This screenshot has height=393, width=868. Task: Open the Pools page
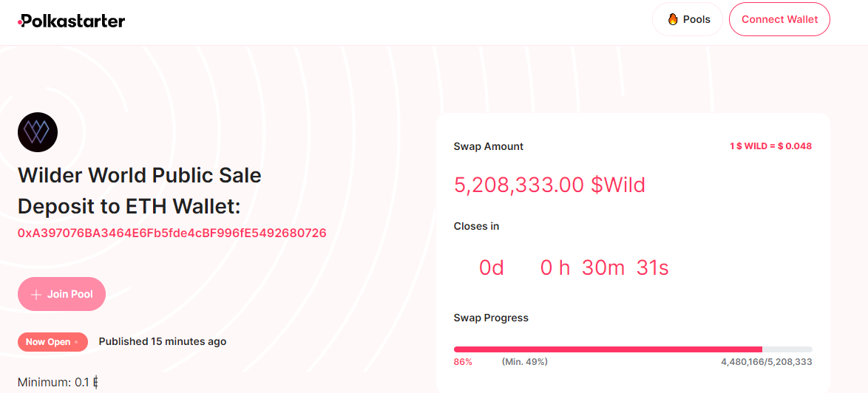pos(688,19)
